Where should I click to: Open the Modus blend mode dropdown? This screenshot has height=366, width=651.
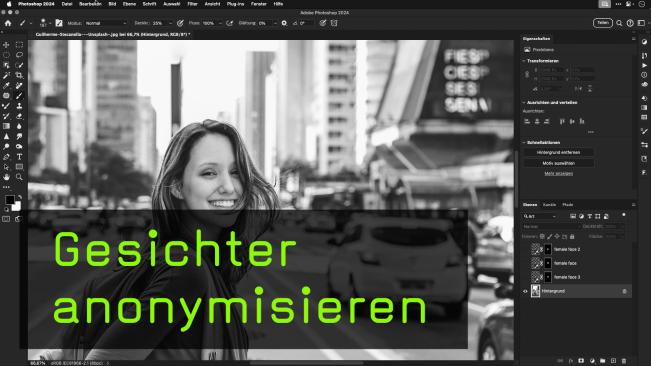(106, 23)
